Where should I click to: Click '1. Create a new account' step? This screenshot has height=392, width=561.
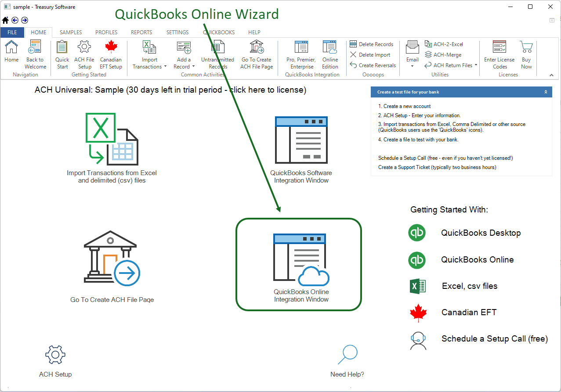point(404,106)
